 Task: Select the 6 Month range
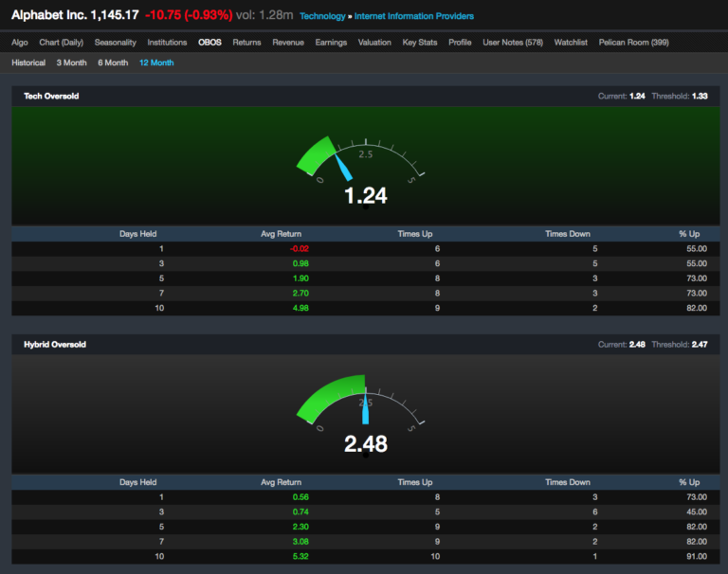coord(113,63)
